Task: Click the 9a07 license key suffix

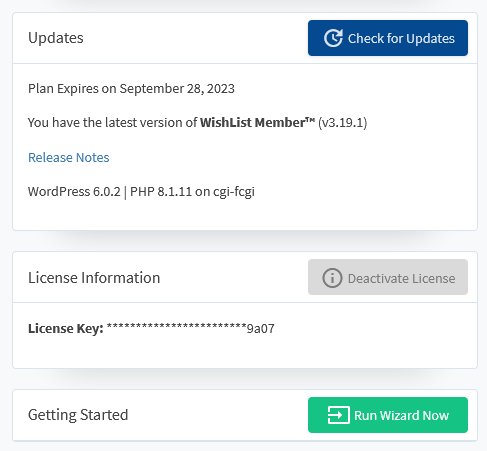Action: 260,329
